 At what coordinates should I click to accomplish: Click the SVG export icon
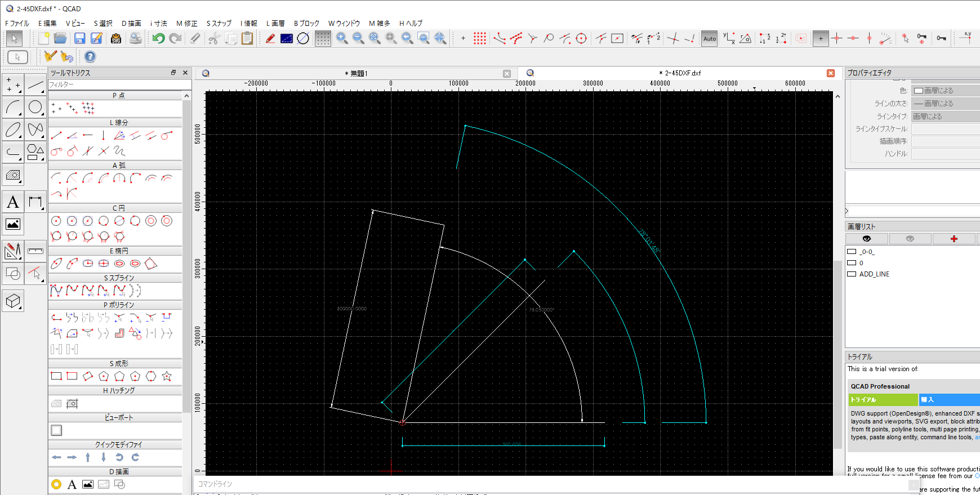coord(116,38)
